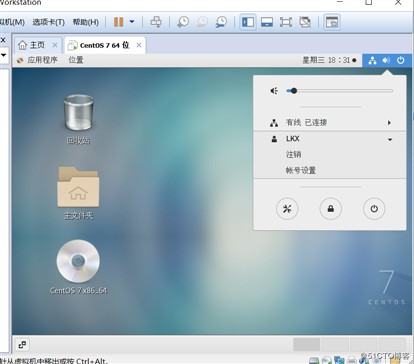Send Ctrl+Alt+Del to the VM
This screenshot has height=364, width=414.
[x=156, y=22]
